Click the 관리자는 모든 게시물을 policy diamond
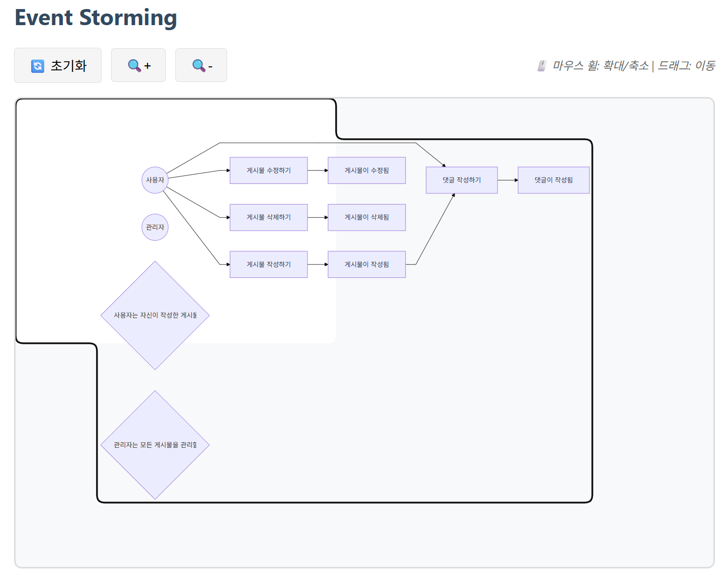Screen dimensions: 728x579 [155, 445]
